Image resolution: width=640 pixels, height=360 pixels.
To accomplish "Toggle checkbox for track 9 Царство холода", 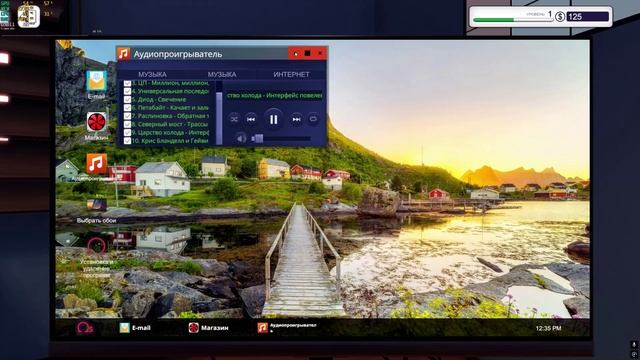I will click(127, 133).
